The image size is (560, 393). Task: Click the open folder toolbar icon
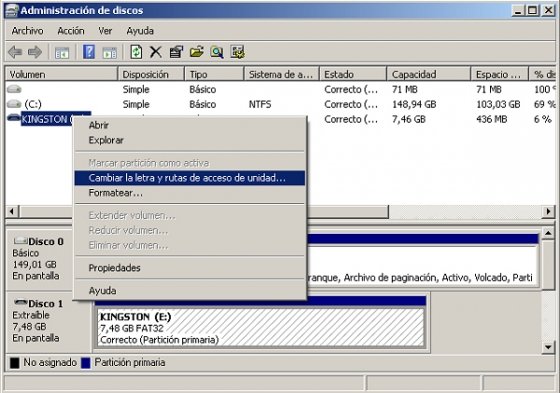click(196, 52)
